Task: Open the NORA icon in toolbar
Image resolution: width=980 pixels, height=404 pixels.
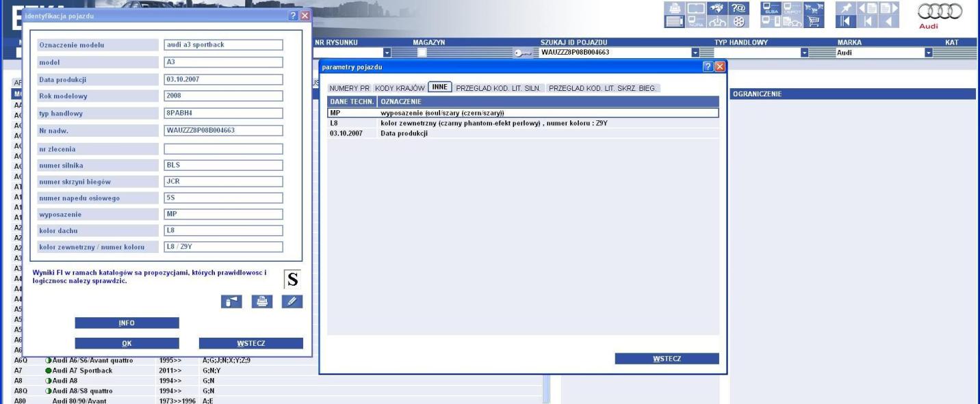Action: point(696,21)
